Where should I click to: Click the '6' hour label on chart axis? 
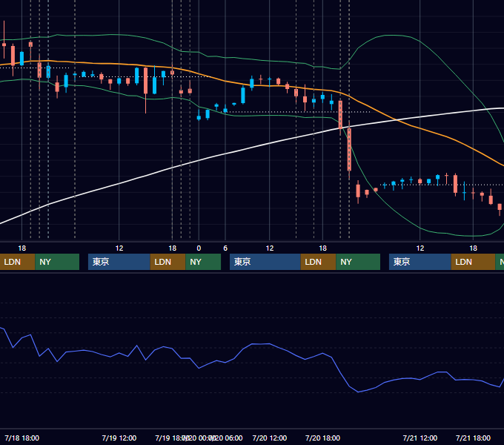(x=225, y=248)
